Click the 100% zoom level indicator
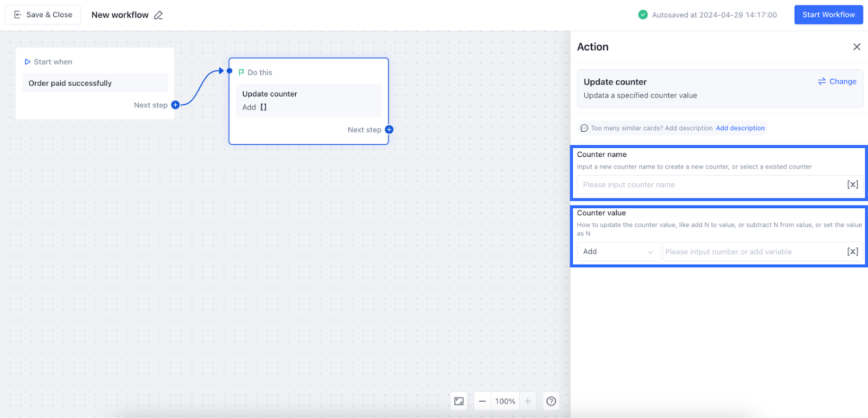868x418 pixels. coord(505,401)
